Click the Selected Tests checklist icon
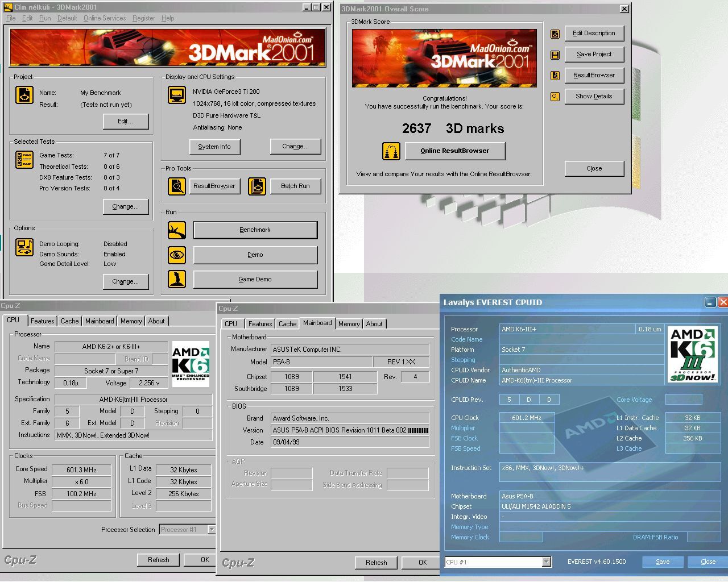The image size is (728, 582). click(x=24, y=160)
